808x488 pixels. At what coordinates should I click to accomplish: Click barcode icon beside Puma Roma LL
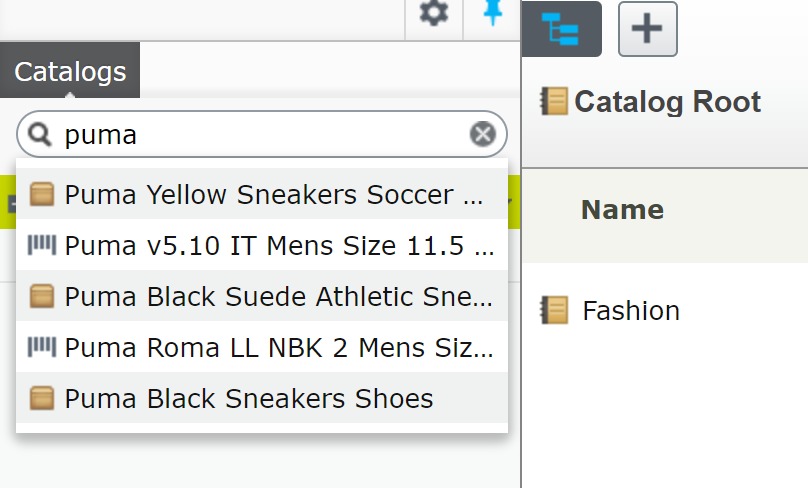(42, 347)
